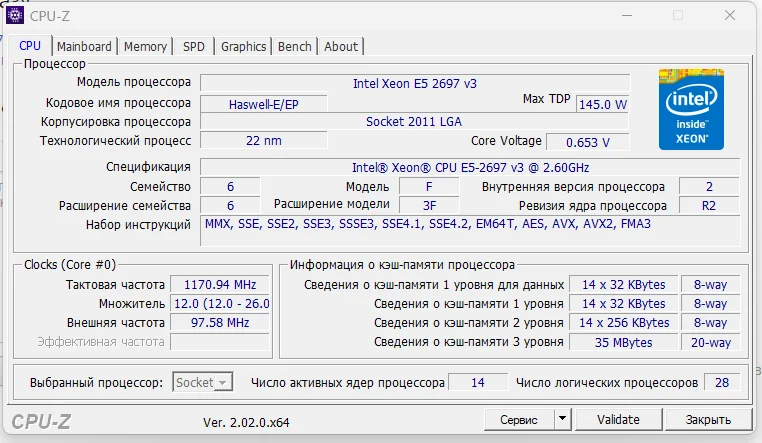Click the Ver. 2.02.0.x64 version text
Image resolution: width=762 pixels, height=443 pixels.
246,422
